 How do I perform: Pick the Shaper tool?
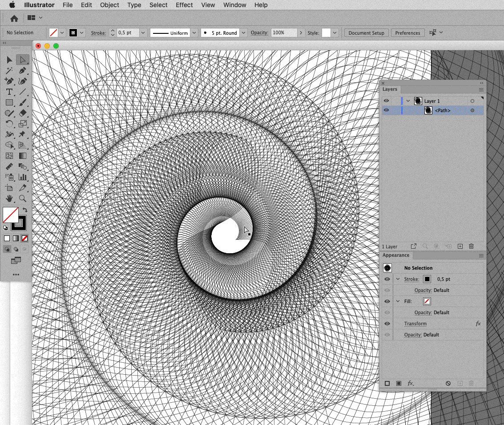pyautogui.click(x=9, y=113)
